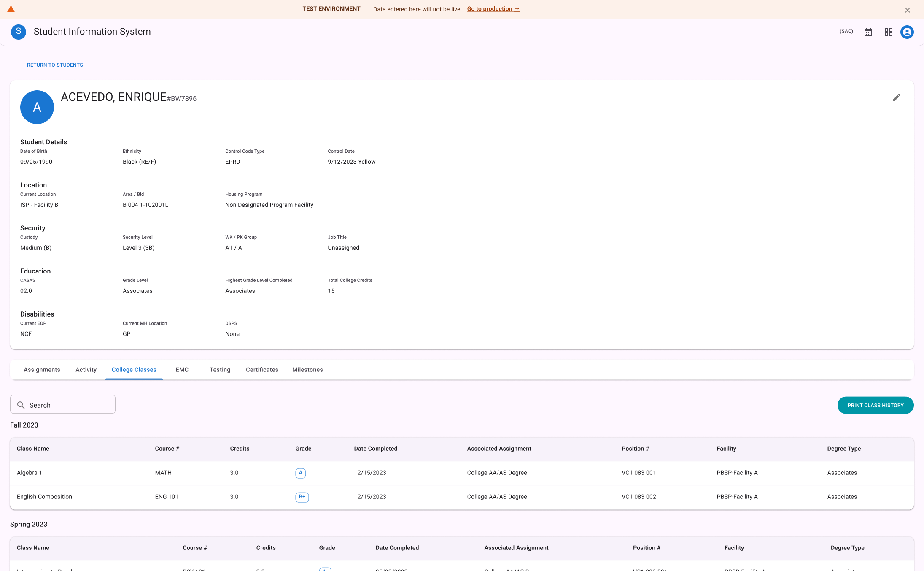Click the Student Information System title

click(92, 32)
